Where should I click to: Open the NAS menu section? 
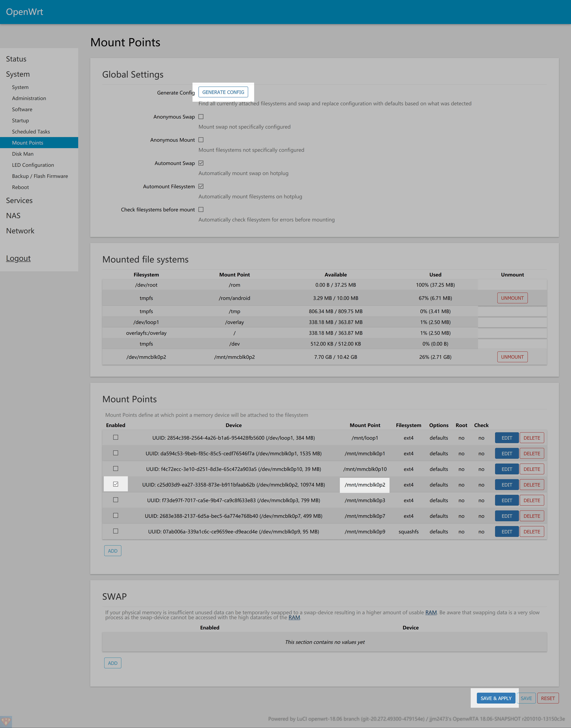click(x=13, y=216)
